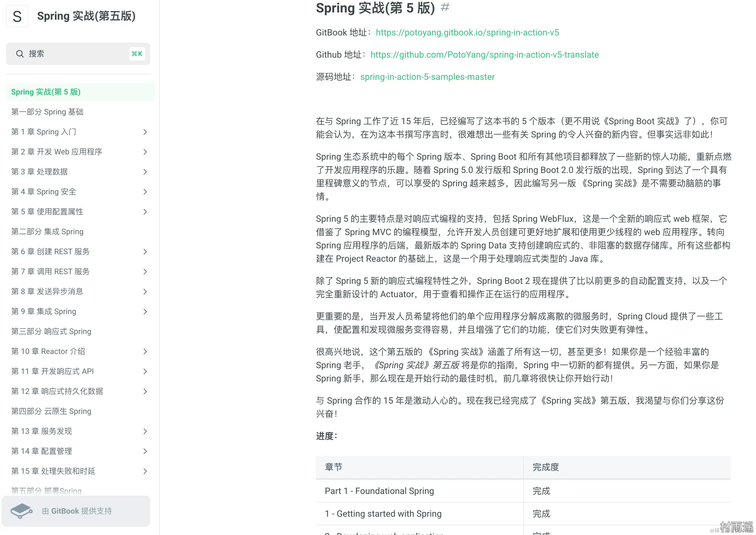The height and width of the screenshot is (535, 756).
Task: Expand 第 1 章 Spring 入门 chevron
Action: pyautogui.click(x=145, y=132)
